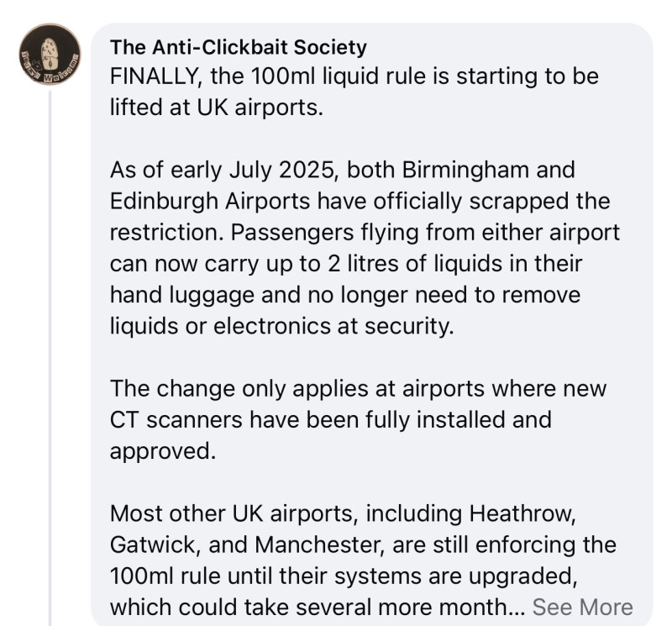Select the paragraph starting with FINALLY
Image resolution: width=672 pixels, height=626 pixels.
(354, 92)
